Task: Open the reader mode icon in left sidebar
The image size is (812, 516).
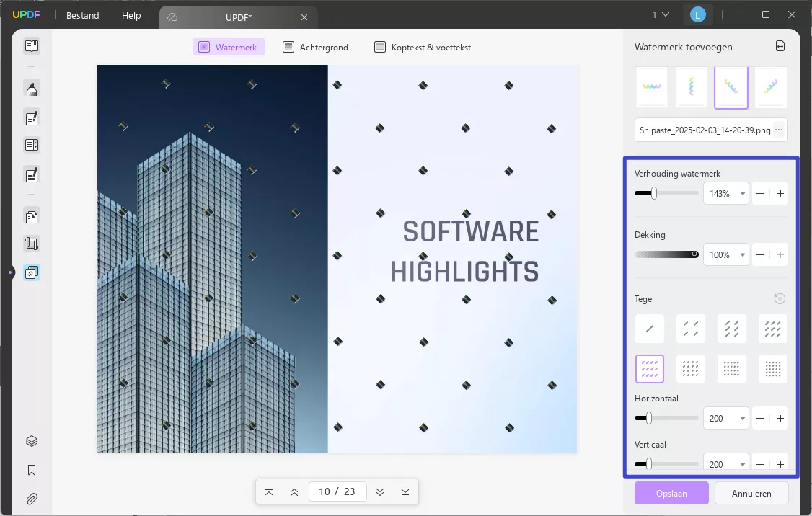Action: tap(31, 46)
